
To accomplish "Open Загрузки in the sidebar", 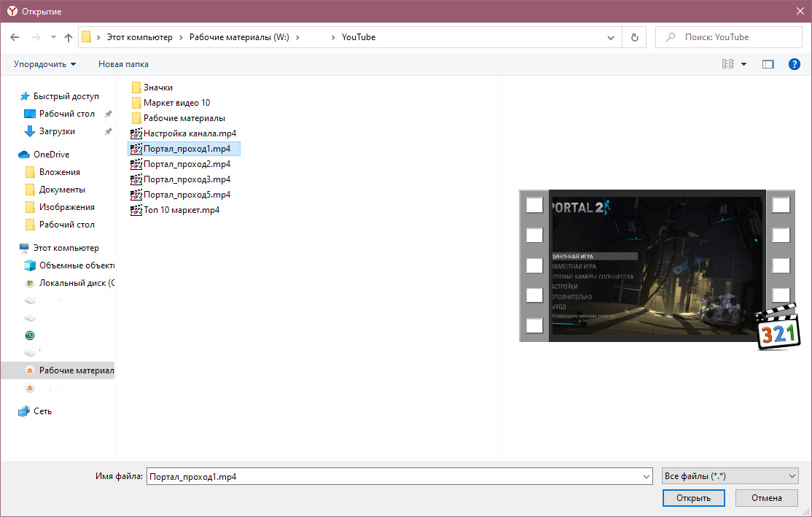I will coord(57,131).
